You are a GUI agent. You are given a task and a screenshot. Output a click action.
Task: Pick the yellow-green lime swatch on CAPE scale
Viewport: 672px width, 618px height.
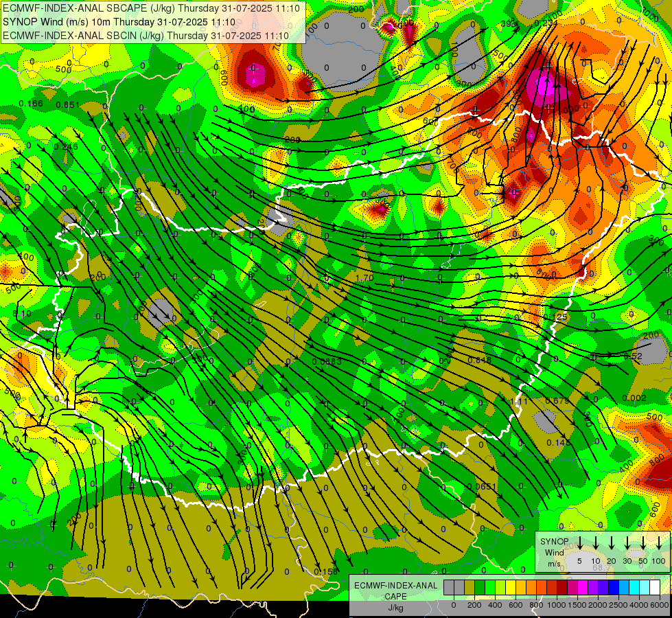tap(500, 587)
